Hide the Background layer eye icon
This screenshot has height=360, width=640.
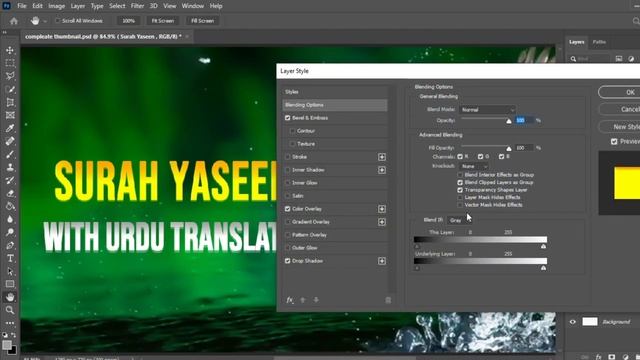click(573, 322)
